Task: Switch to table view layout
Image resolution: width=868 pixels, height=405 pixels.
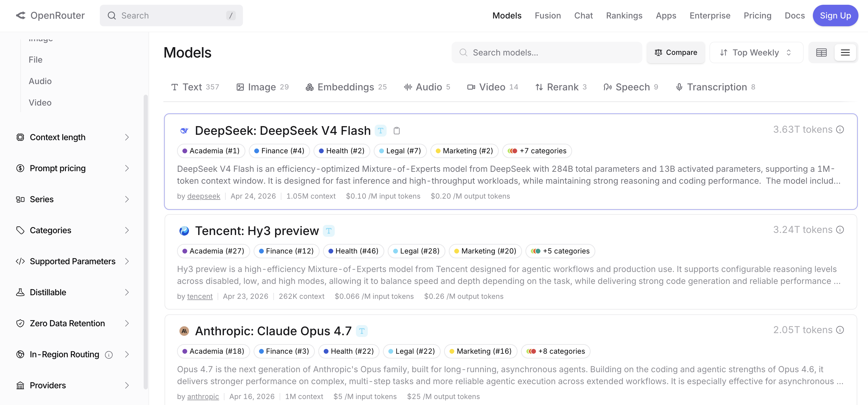Action: click(x=821, y=52)
